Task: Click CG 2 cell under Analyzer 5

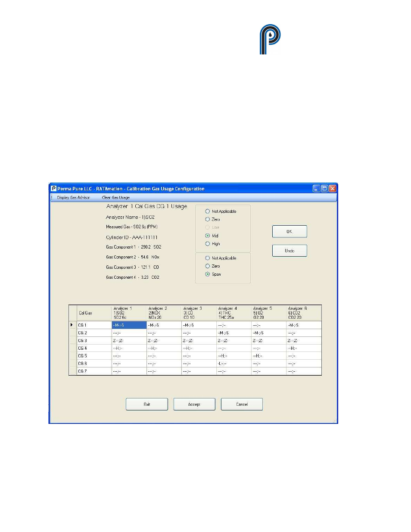Action: coord(269,333)
